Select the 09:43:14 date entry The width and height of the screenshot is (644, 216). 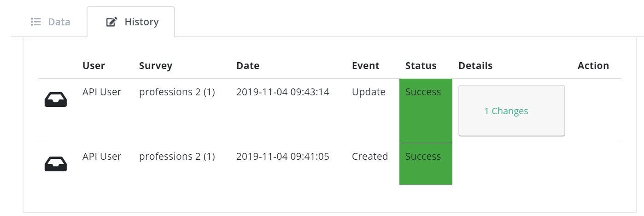tap(283, 92)
